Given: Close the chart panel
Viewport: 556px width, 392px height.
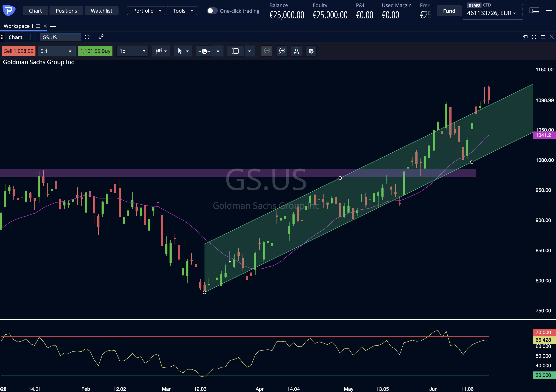Looking at the screenshot, I should click(x=551, y=37).
